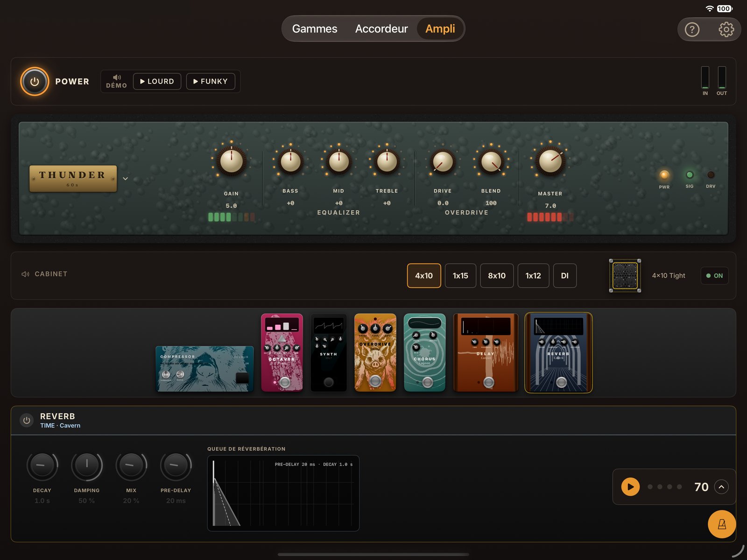Screen dimensions: 747x560
Task: Choose the 1x12 cabinet option
Action: [533, 276]
